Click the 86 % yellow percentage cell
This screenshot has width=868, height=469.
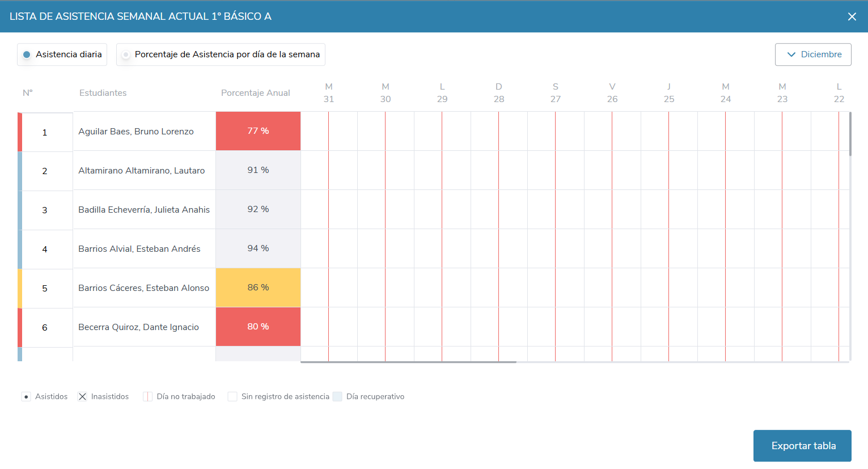coord(258,288)
